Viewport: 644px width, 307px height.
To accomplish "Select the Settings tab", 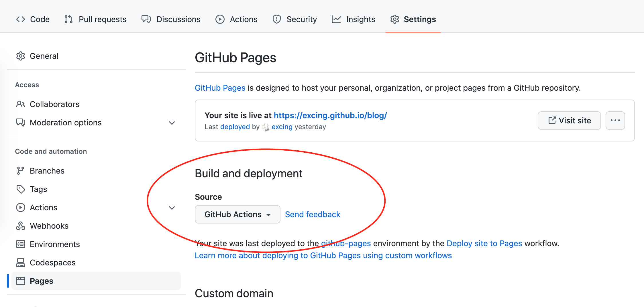I will pyautogui.click(x=413, y=19).
